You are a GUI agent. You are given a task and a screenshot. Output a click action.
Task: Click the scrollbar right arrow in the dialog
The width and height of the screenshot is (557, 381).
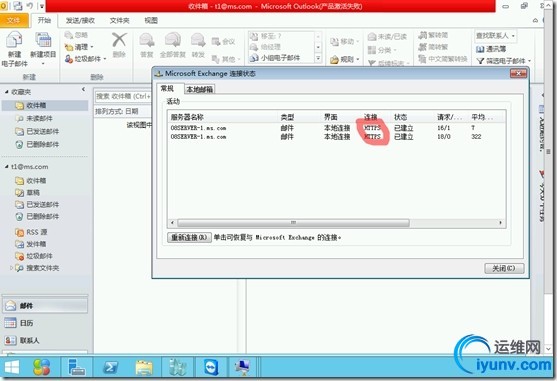tap(501, 223)
